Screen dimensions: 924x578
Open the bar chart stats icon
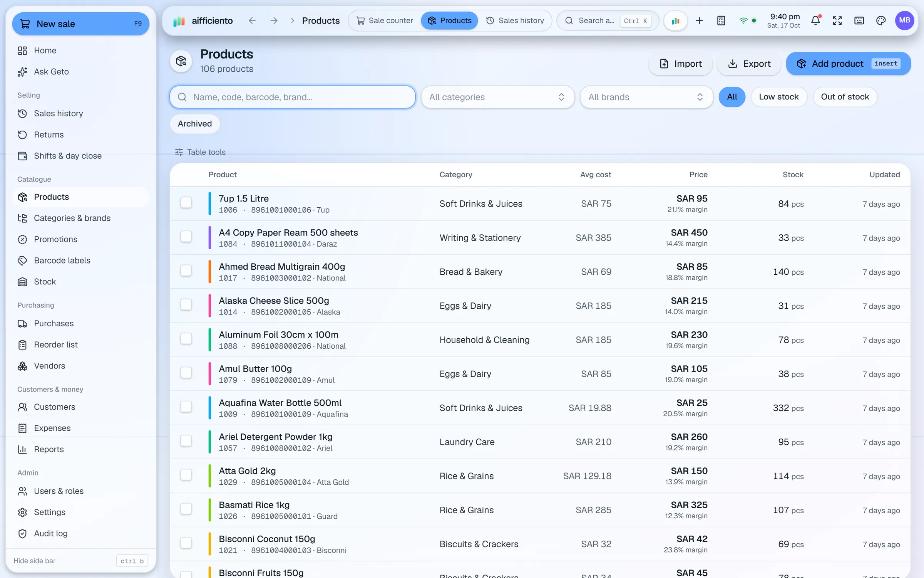coord(676,20)
